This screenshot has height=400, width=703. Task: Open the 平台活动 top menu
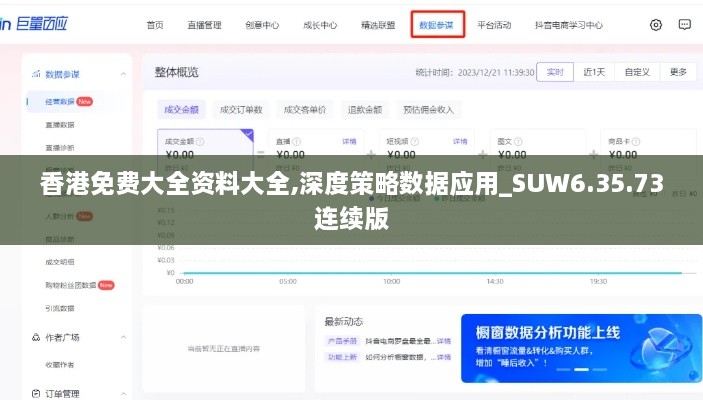point(494,25)
